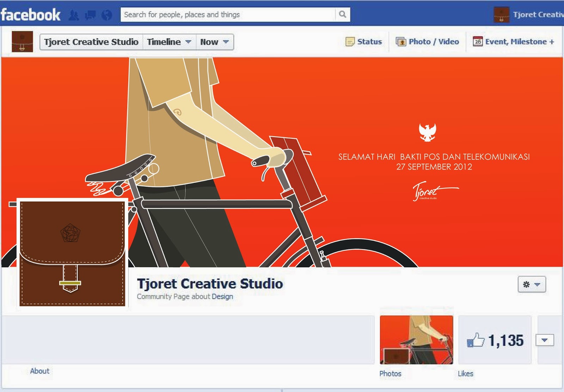Open the cover photo image
Screen dimensions: 564x392
tap(282, 162)
